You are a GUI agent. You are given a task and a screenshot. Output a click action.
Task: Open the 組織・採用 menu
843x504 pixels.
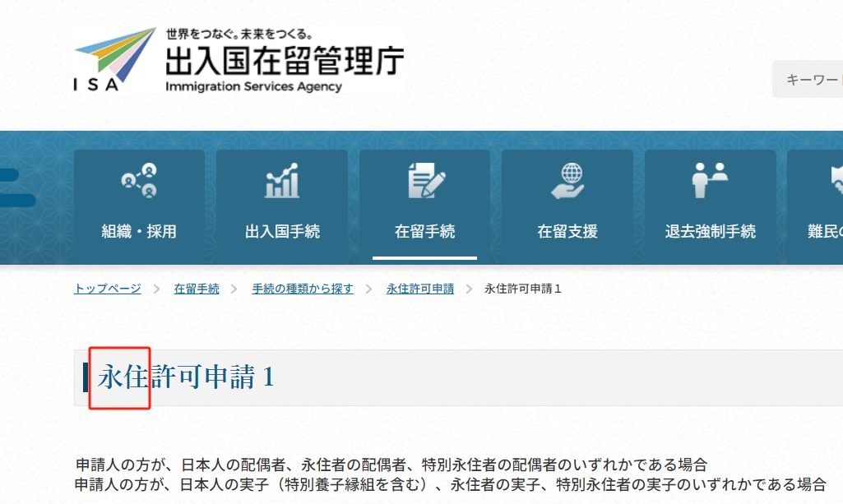point(139,206)
